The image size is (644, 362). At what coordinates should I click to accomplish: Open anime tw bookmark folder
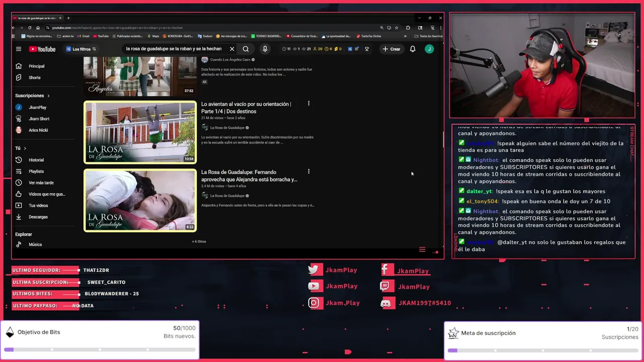click(x=65, y=36)
